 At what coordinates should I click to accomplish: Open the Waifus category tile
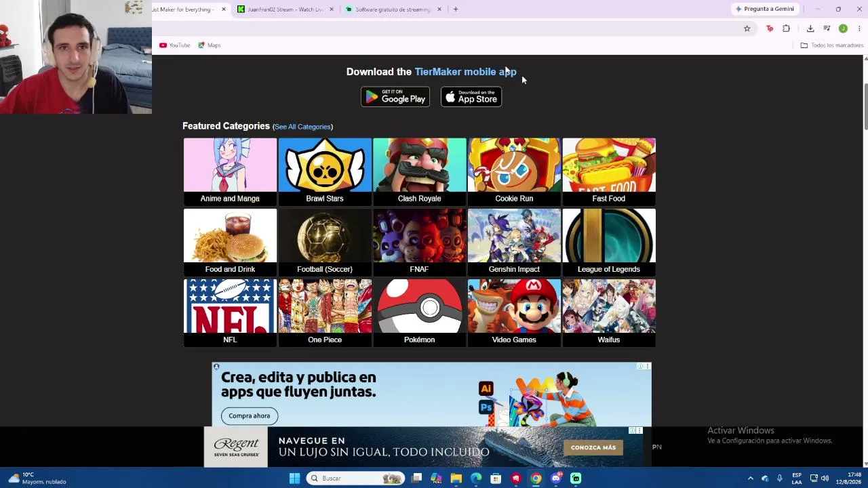[609, 312]
